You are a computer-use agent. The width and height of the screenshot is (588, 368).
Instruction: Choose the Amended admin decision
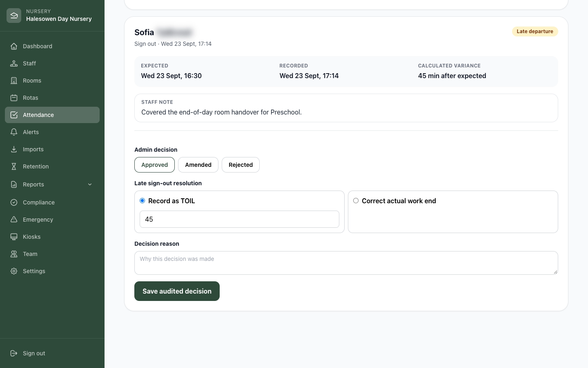[198, 165]
